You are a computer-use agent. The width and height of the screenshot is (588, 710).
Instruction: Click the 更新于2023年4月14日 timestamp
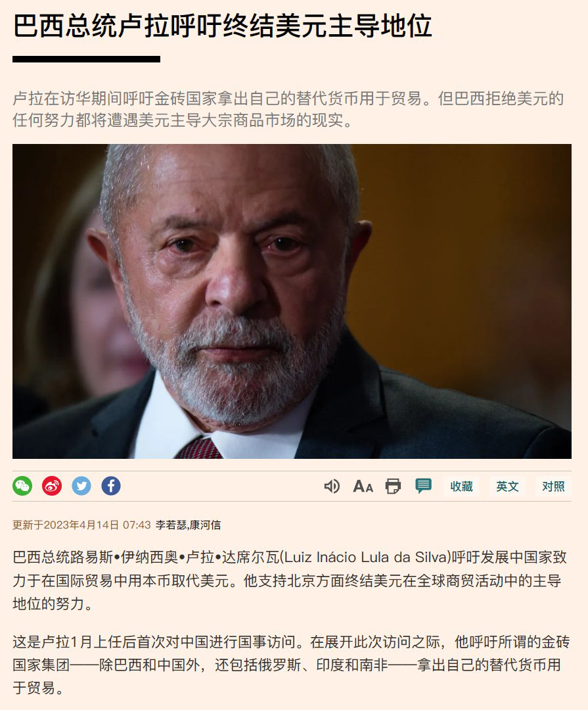[66, 525]
